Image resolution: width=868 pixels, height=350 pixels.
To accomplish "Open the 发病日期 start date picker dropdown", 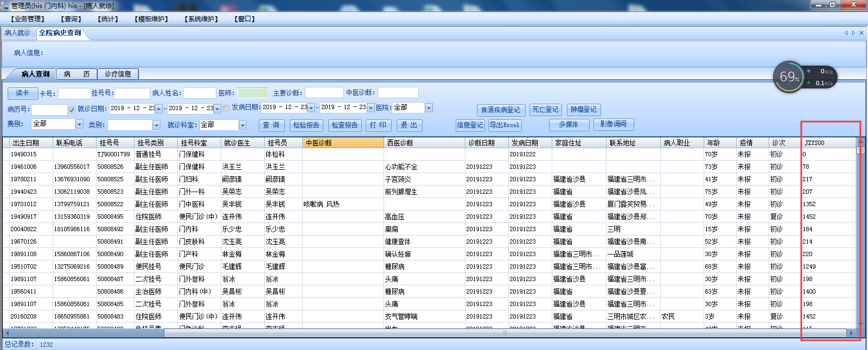I will [x=311, y=108].
